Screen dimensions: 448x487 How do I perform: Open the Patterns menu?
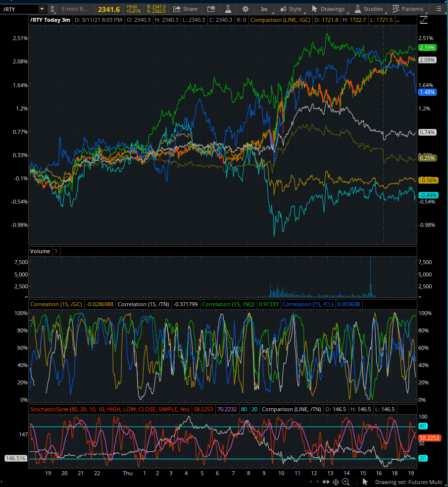click(x=408, y=9)
